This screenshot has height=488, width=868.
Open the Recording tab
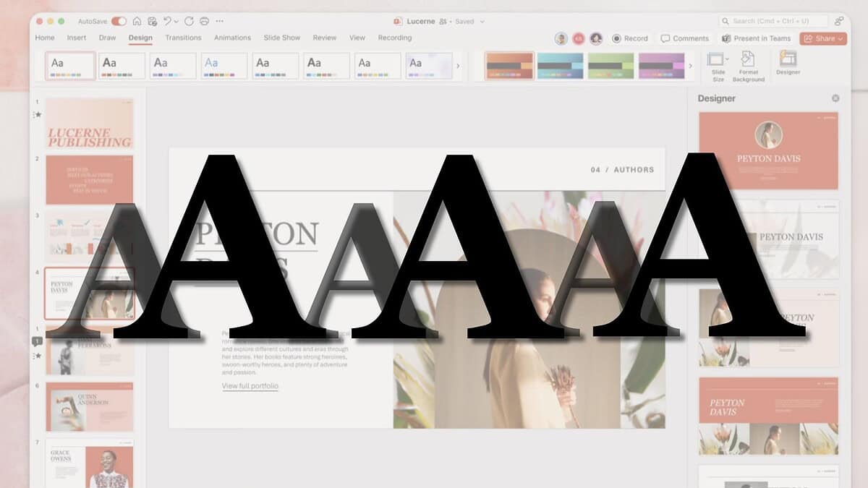(395, 38)
